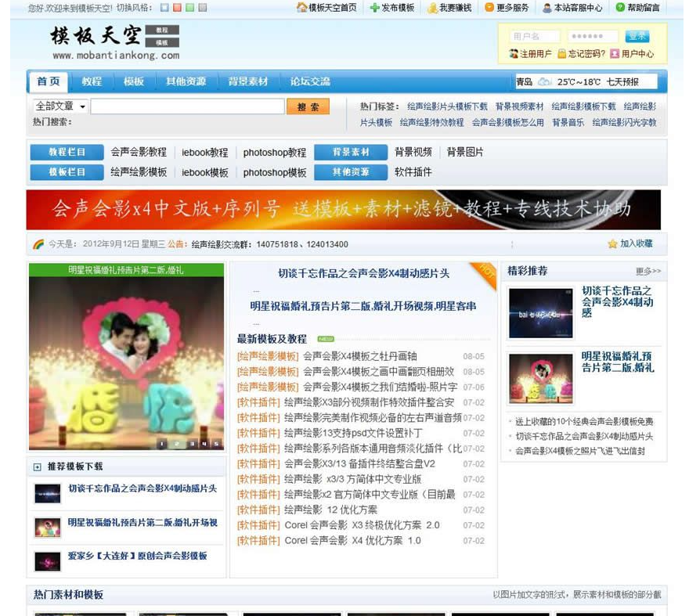The image size is (689, 616).
Task: Open the 其他资源 navigation tab
Action: tap(186, 81)
